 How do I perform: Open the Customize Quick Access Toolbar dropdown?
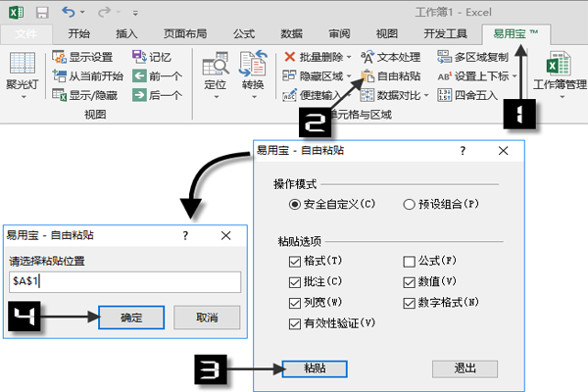pyautogui.click(x=135, y=13)
